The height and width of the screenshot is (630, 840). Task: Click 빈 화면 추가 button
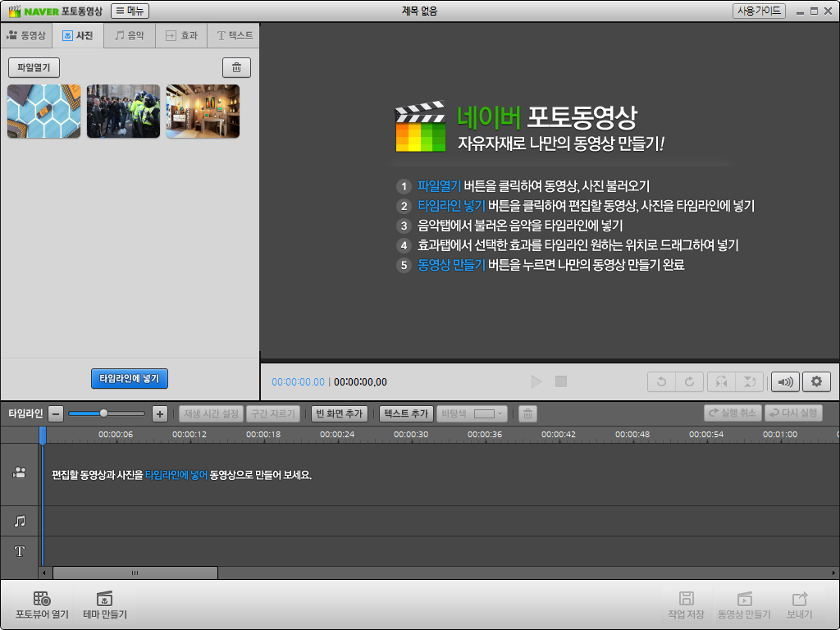point(340,413)
